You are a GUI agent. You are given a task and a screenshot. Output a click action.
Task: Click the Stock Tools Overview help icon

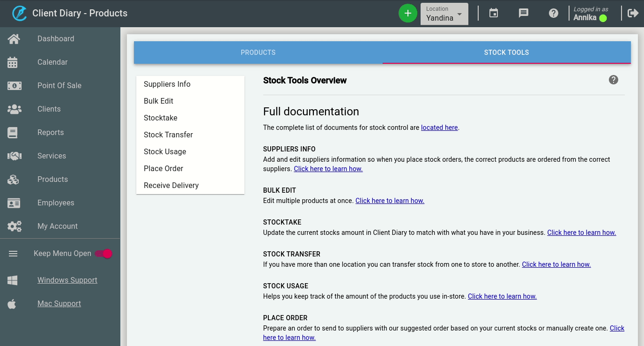coord(614,80)
